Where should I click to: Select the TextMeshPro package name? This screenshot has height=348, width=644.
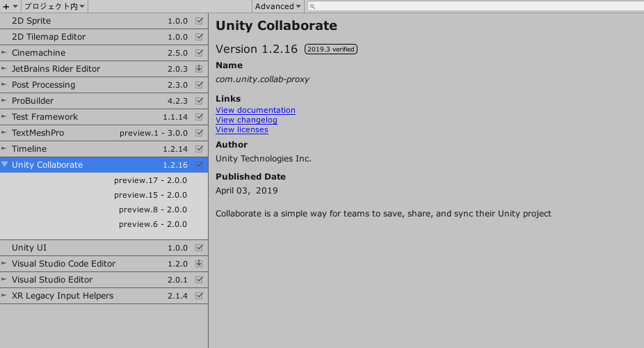tap(38, 133)
